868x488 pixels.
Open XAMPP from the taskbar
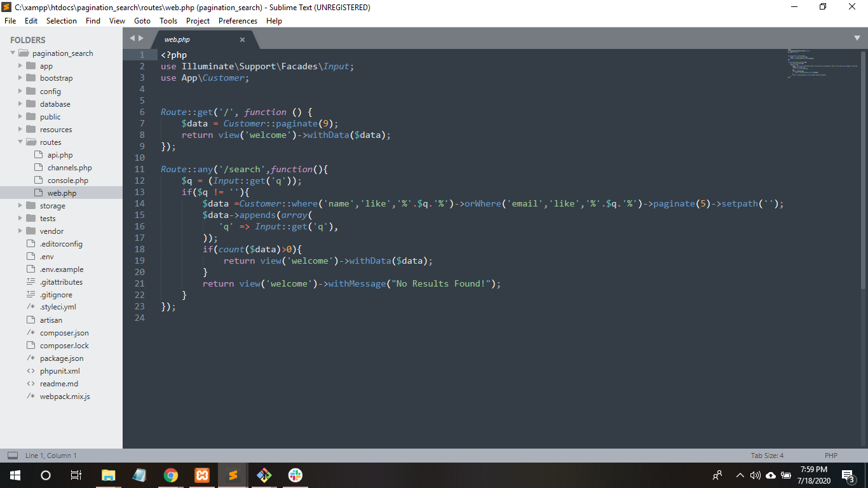[x=202, y=475]
